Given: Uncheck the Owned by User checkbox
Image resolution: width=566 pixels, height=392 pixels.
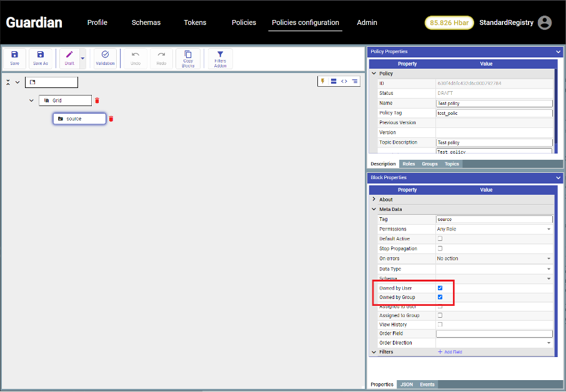Looking at the screenshot, I should pos(440,288).
